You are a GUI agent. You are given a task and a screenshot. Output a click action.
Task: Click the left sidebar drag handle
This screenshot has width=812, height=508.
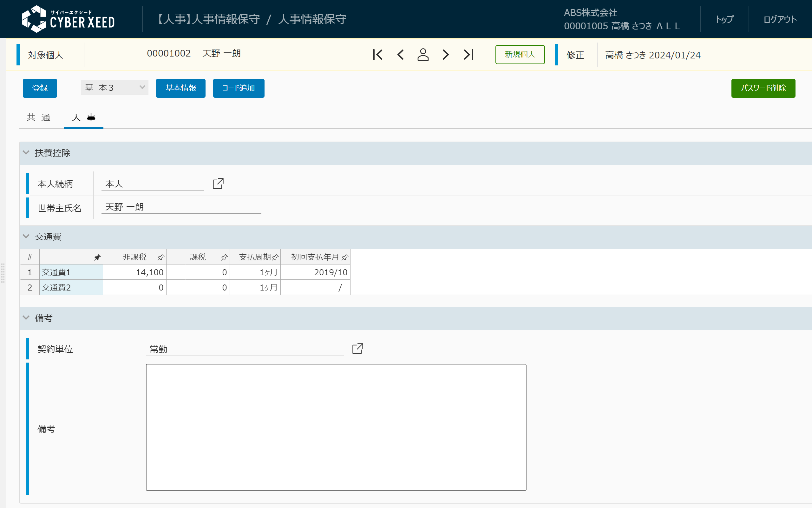pos(3,273)
